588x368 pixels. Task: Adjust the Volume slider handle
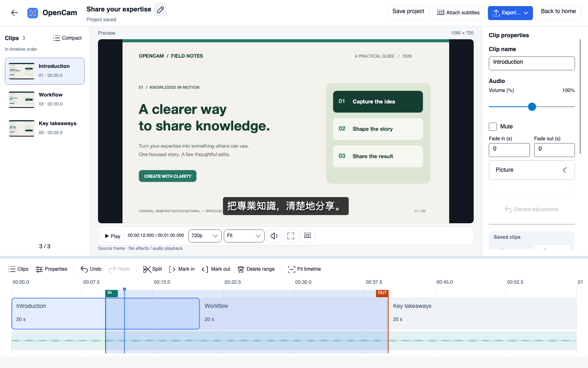(x=532, y=107)
